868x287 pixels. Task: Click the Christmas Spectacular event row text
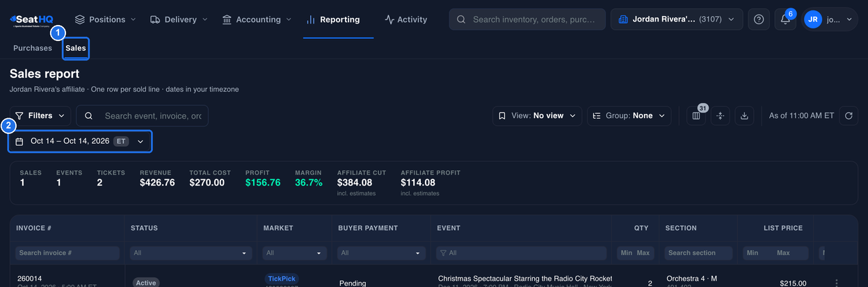(x=525, y=279)
